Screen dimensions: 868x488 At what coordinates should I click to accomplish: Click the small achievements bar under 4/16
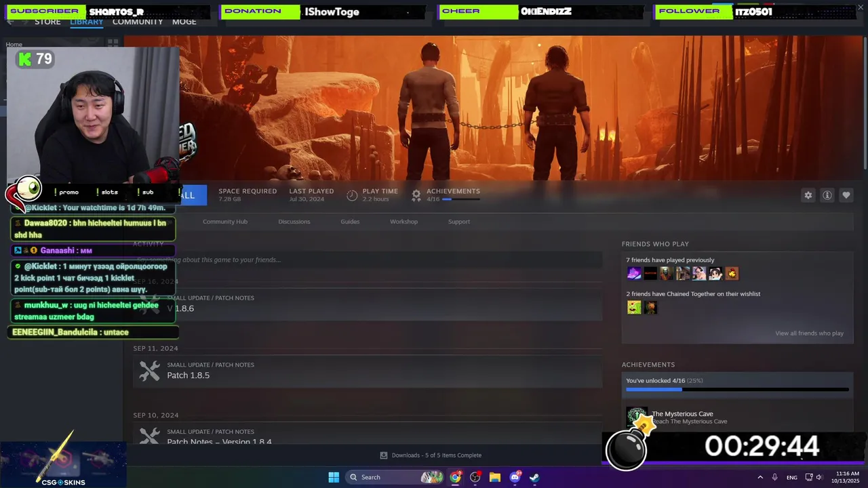coord(461,199)
